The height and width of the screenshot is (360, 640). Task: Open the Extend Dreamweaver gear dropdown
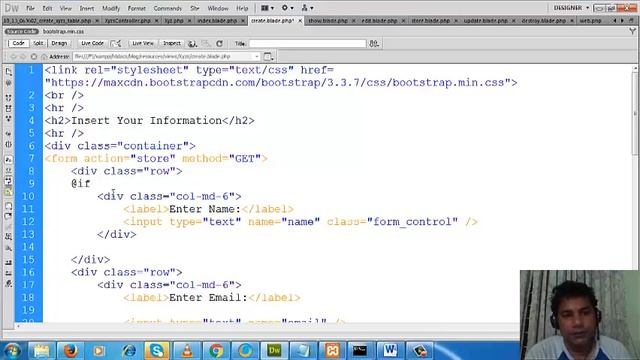coord(287,8)
